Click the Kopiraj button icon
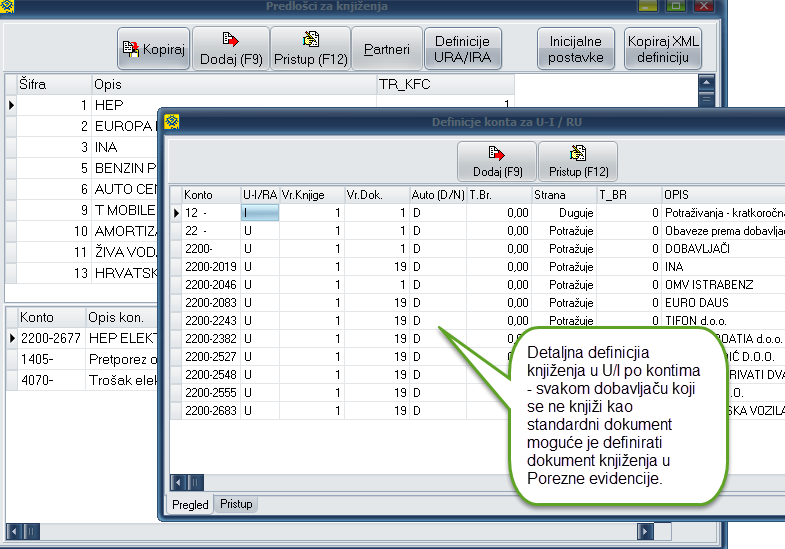 tap(133, 49)
